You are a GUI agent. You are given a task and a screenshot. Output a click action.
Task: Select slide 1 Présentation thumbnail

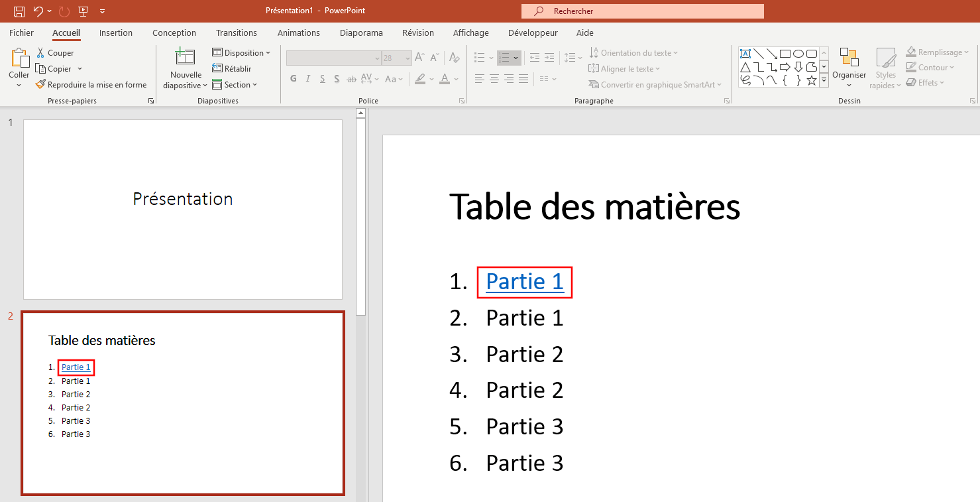tap(183, 210)
